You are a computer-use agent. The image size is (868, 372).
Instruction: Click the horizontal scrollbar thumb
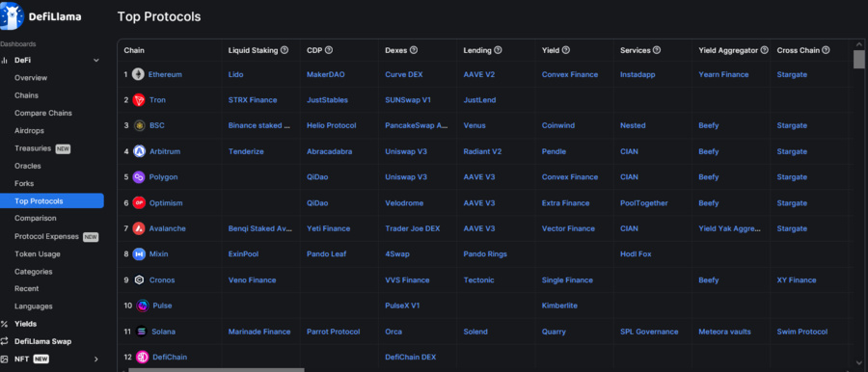(216, 369)
